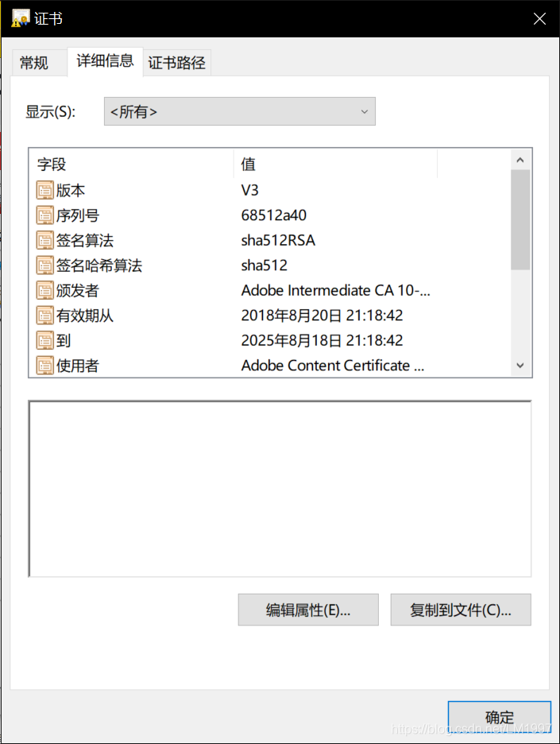Click the field icon beside 到
The image size is (560, 744).
[45, 341]
